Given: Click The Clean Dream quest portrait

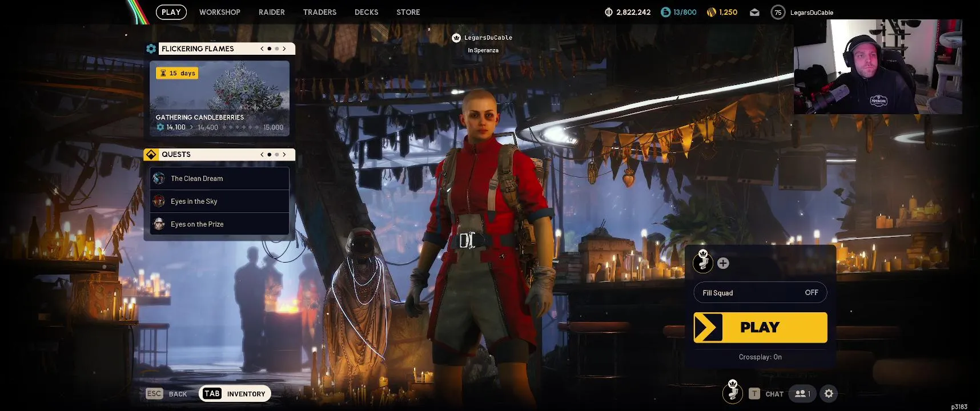Looking at the screenshot, I should pyautogui.click(x=159, y=178).
